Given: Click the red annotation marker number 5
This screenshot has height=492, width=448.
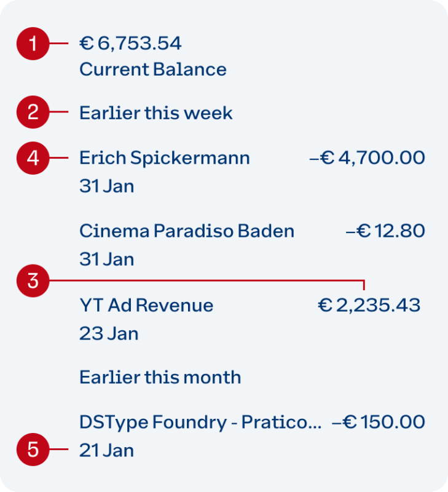Looking at the screenshot, I should click(33, 450).
